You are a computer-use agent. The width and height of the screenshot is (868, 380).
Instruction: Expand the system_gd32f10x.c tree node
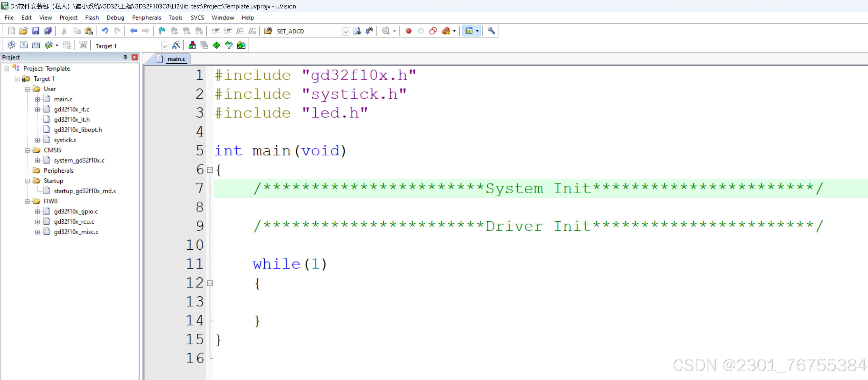click(x=38, y=160)
